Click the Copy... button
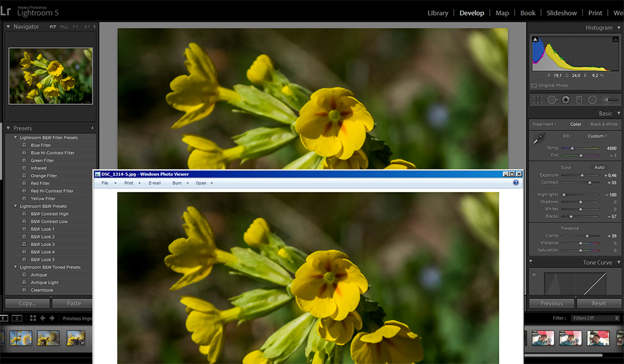The width and height of the screenshot is (624, 364). click(x=27, y=303)
